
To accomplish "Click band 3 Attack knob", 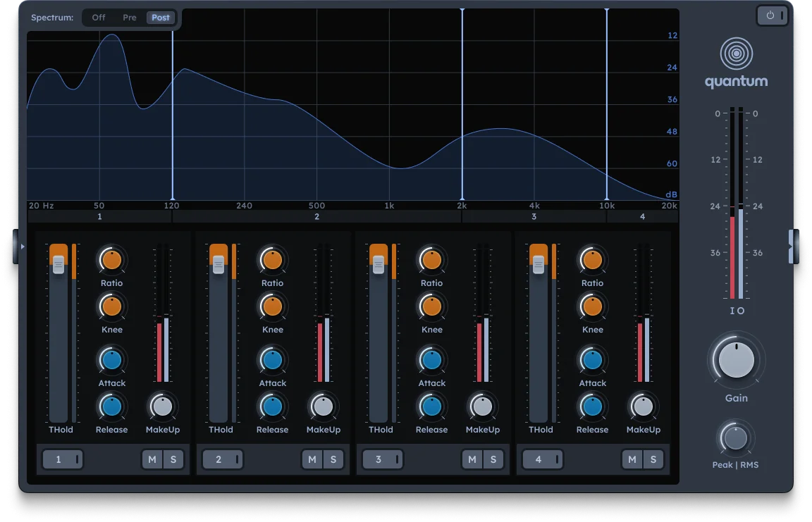I will pyautogui.click(x=432, y=360).
